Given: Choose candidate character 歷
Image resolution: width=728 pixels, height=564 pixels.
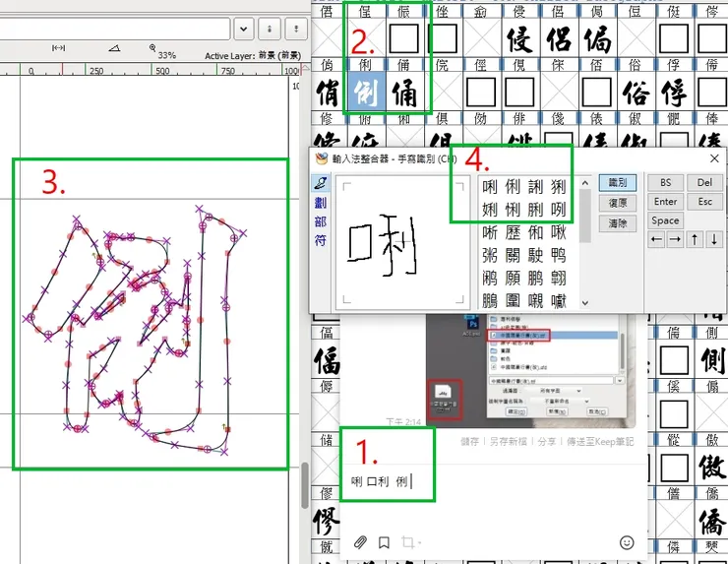Looking at the screenshot, I should 513,232.
